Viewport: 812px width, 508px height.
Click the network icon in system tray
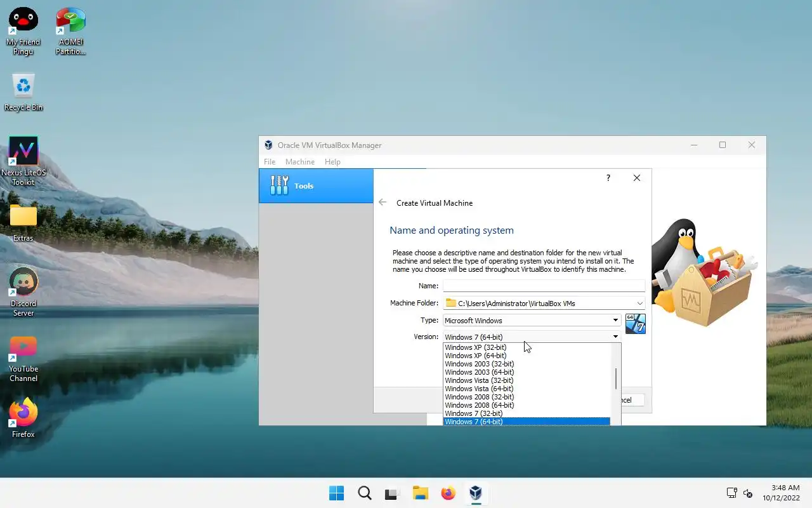tap(731, 493)
